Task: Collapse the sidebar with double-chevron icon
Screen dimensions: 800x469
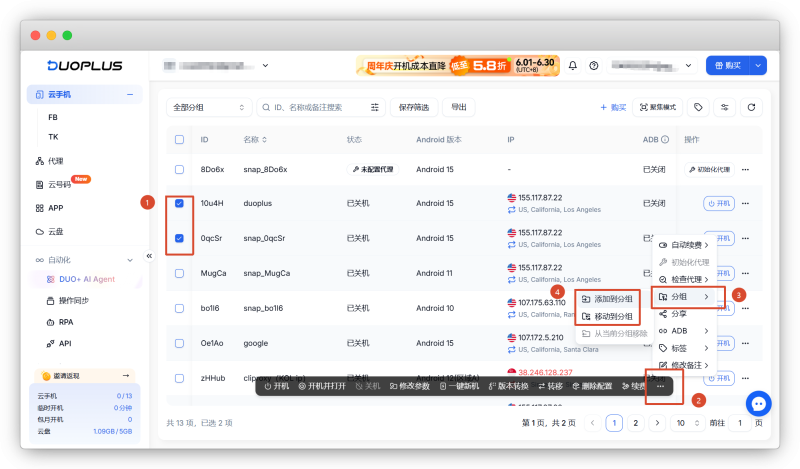Action: point(149,256)
